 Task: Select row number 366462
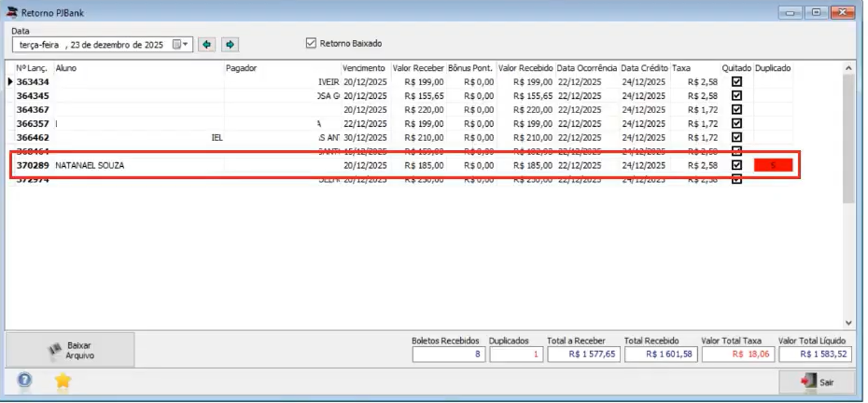pos(33,137)
